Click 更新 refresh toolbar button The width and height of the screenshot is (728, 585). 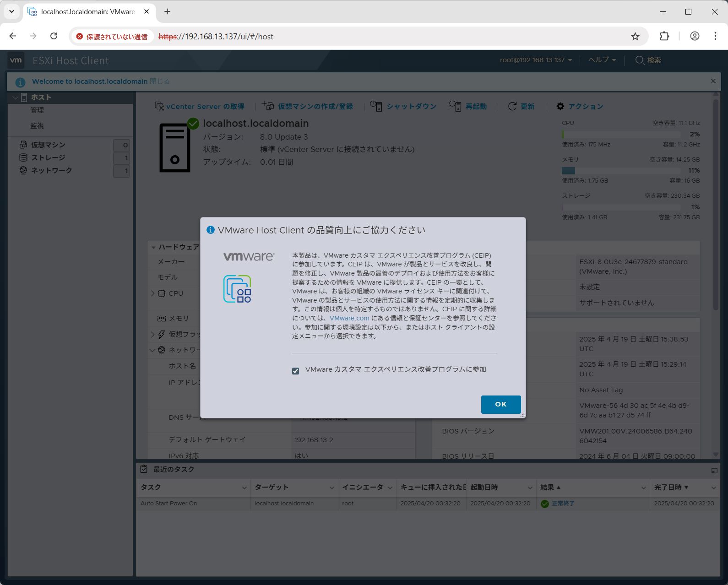(x=521, y=106)
